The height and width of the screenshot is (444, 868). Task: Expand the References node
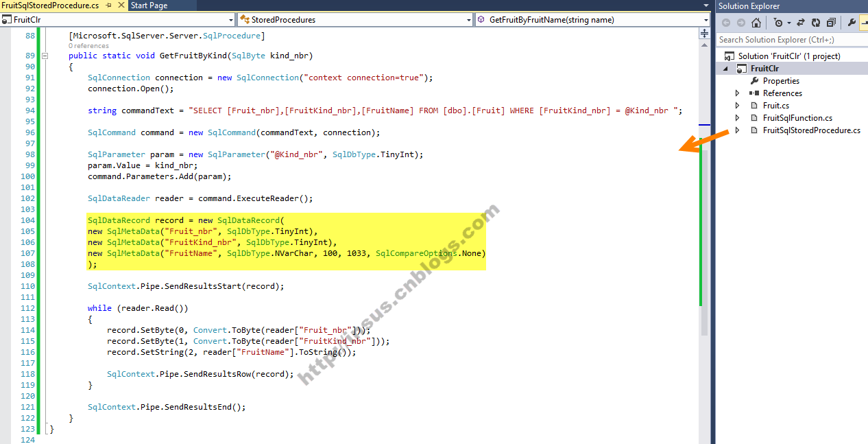pyautogui.click(x=737, y=93)
